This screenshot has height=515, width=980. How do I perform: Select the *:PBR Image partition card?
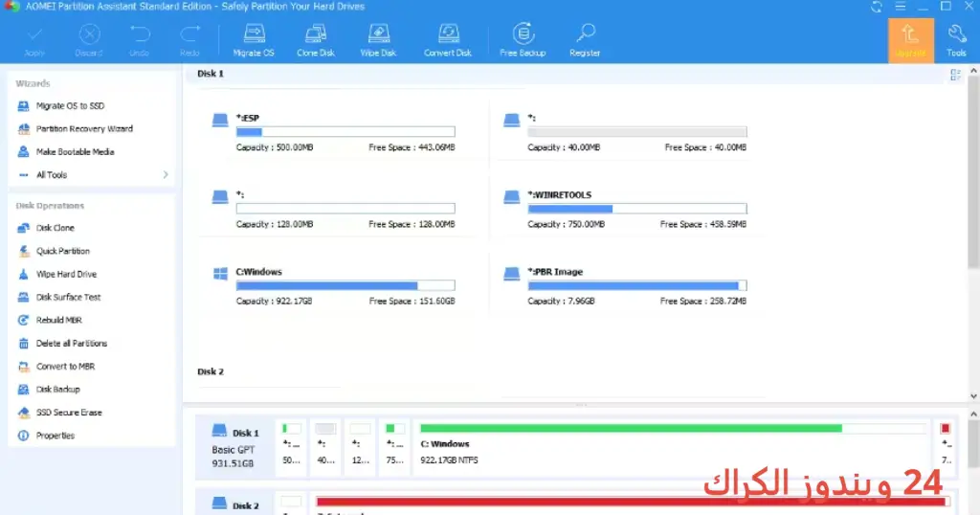pos(625,285)
